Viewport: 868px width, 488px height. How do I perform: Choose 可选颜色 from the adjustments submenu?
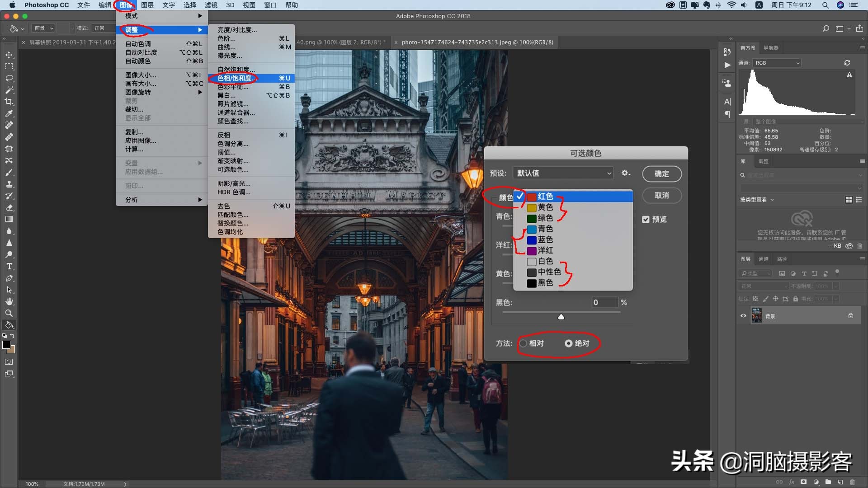[x=251, y=169]
